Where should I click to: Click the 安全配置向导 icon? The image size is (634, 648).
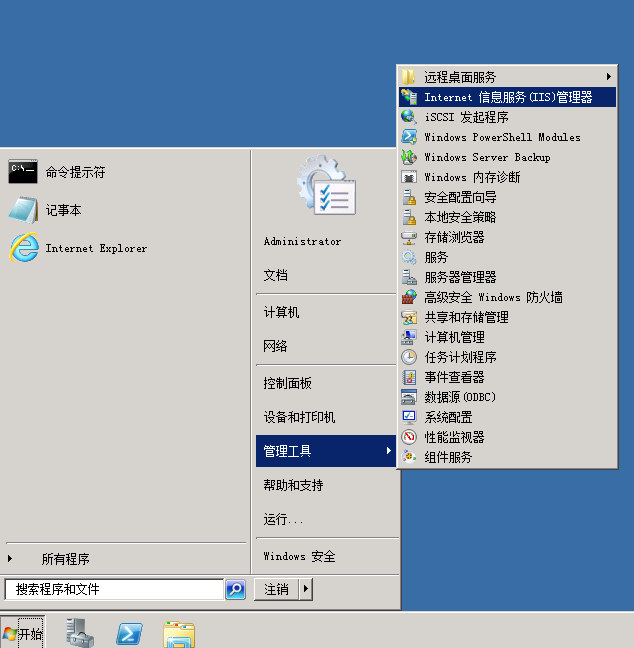pyautogui.click(x=409, y=197)
